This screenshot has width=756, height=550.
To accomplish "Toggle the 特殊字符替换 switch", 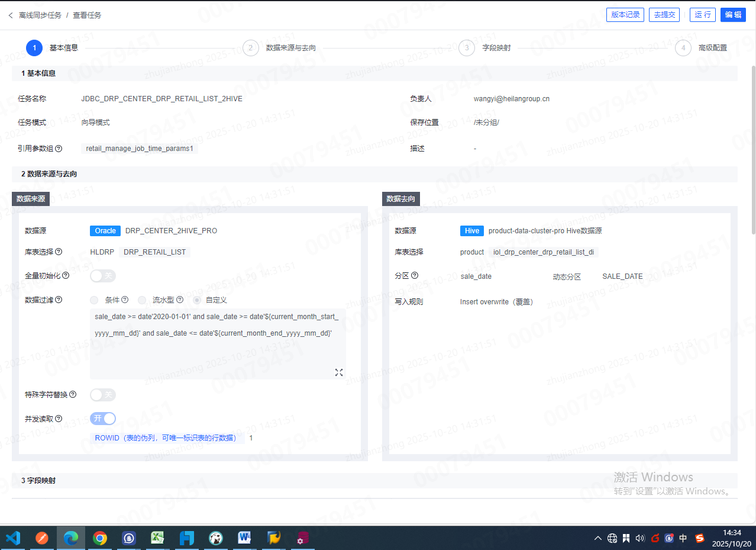I will click(102, 395).
